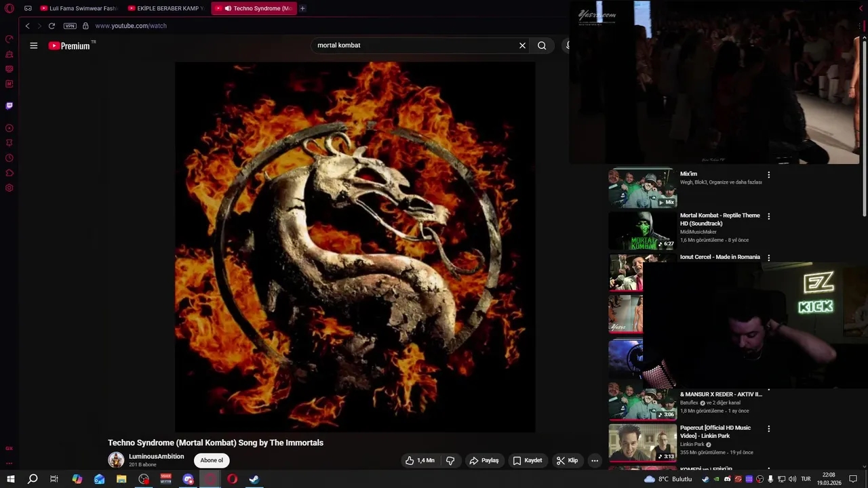868x488 pixels.
Task: Click the Mortal Kombat dragon video player
Action: [355, 247]
